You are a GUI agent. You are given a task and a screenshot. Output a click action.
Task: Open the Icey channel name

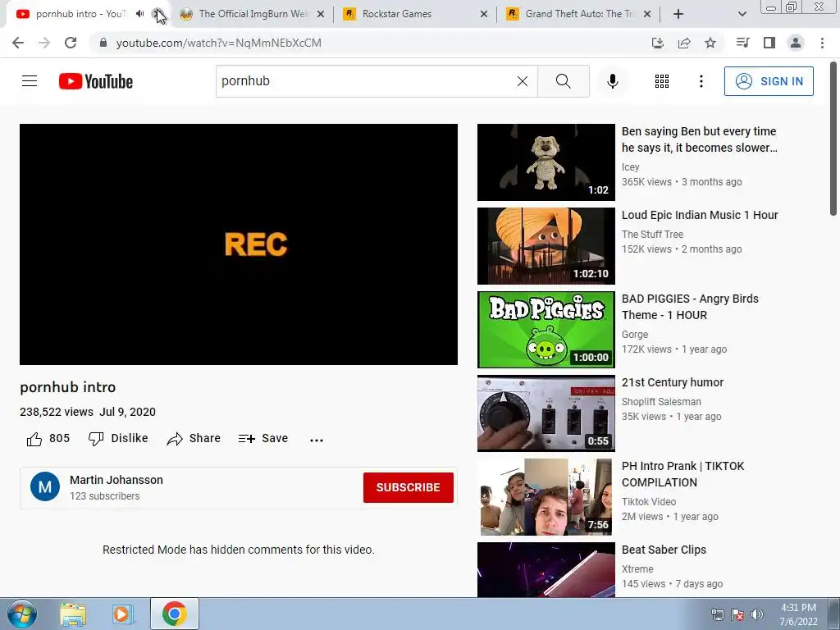click(x=631, y=167)
